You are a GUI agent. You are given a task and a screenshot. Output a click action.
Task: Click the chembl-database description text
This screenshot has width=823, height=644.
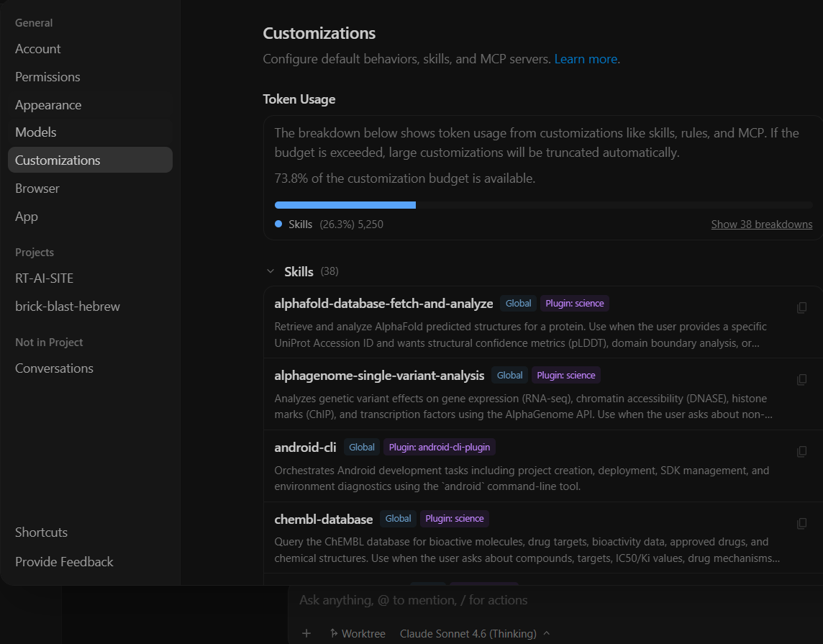pos(527,550)
